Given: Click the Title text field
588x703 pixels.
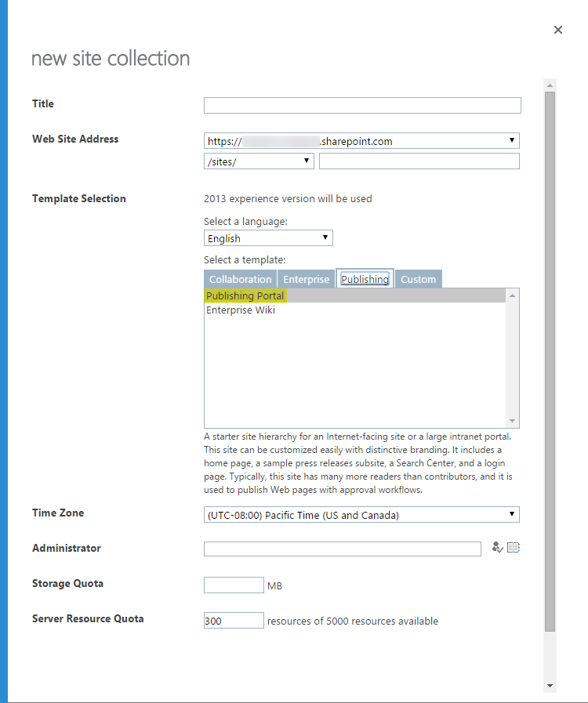Looking at the screenshot, I should pos(362,106).
